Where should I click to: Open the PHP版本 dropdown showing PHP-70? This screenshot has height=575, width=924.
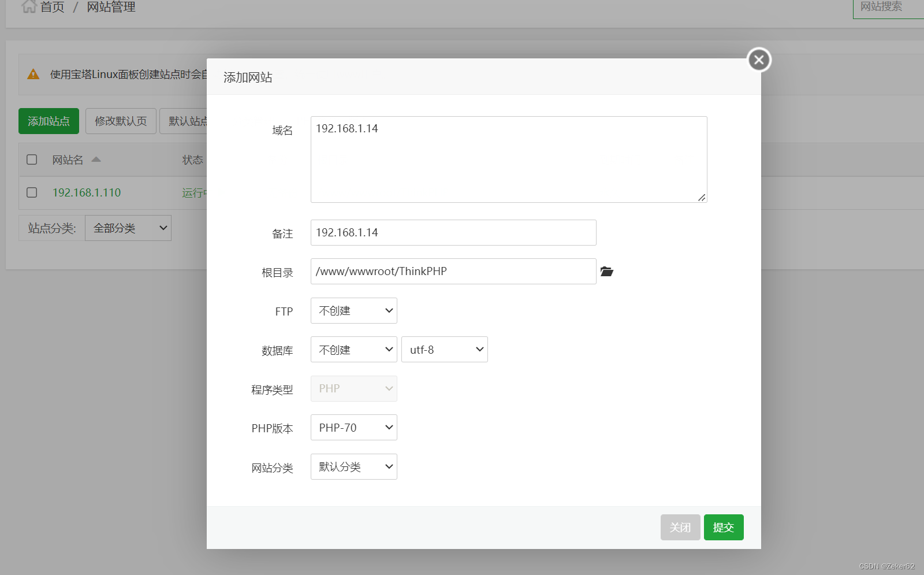tap(353, 428)
